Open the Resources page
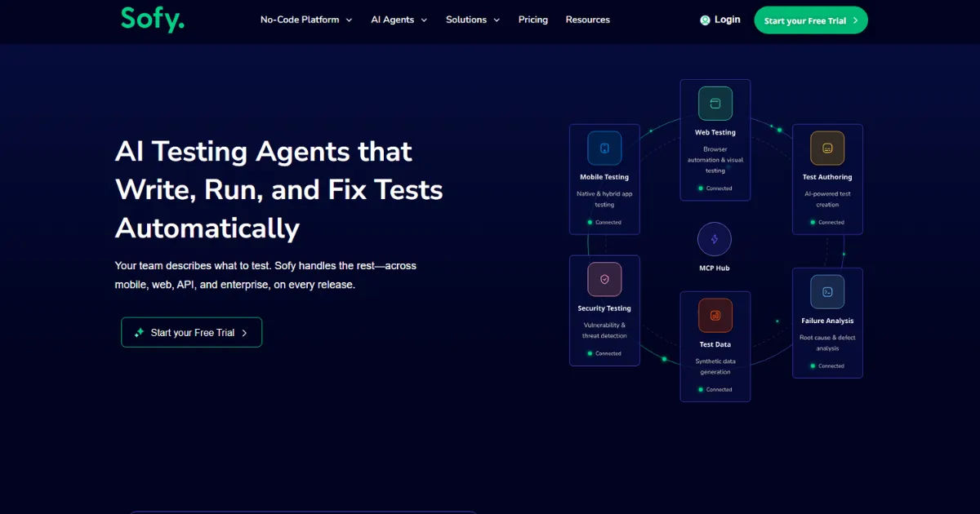Viewport: 980px width, 514px height. [x=588, y=20]
